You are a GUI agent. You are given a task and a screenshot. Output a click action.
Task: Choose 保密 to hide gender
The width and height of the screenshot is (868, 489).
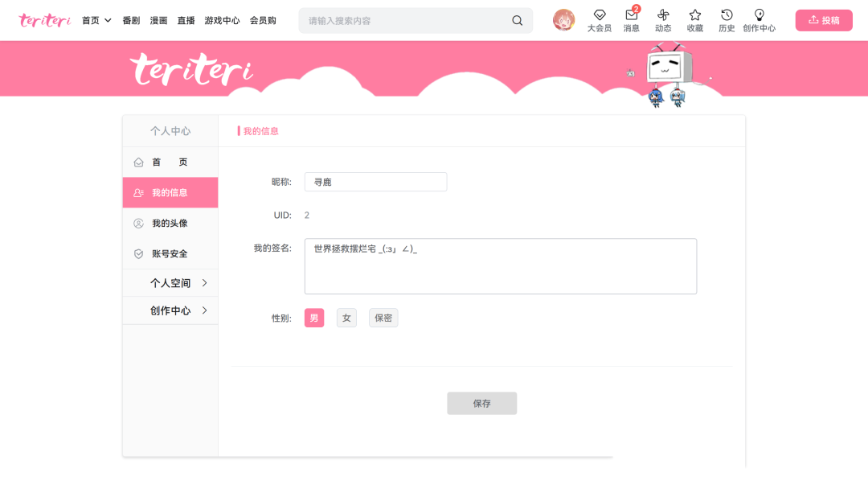coord(383,318)
